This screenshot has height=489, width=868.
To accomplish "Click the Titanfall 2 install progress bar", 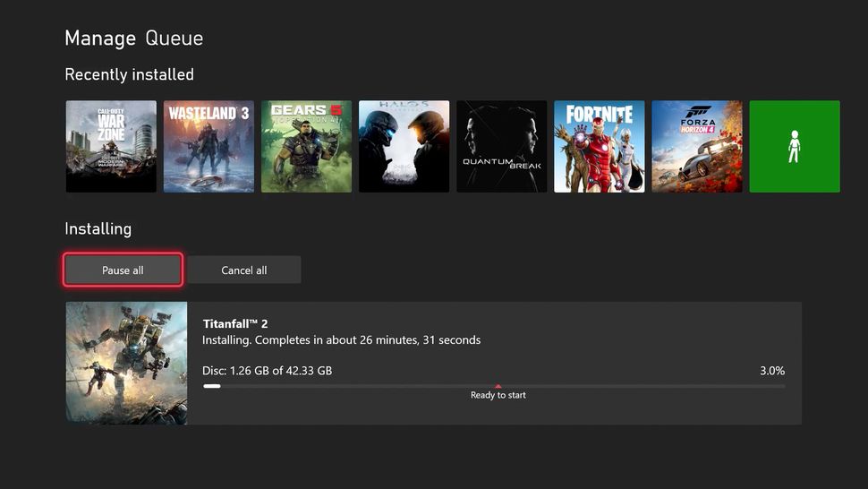I will [494, 386].
